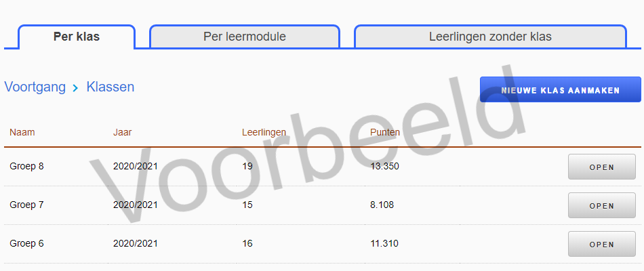Click the breadcrumb chevron arrow icon

pos(75,87)
